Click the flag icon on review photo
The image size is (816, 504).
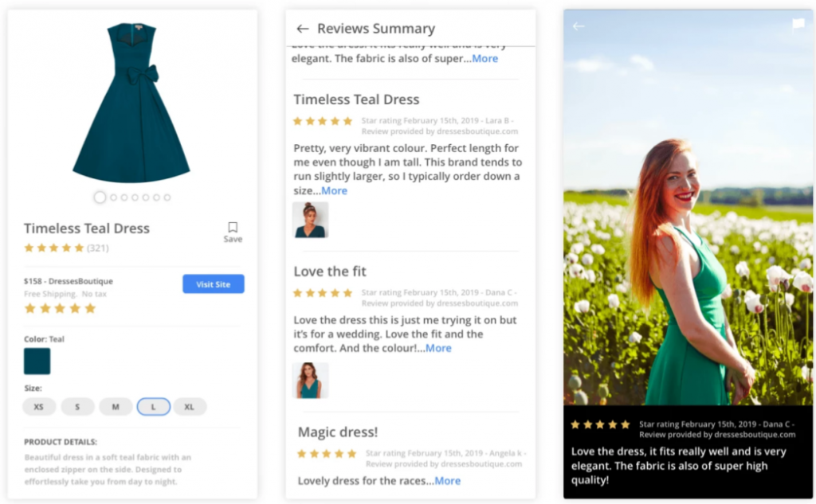pyautogui.click(x=798, y=25)
